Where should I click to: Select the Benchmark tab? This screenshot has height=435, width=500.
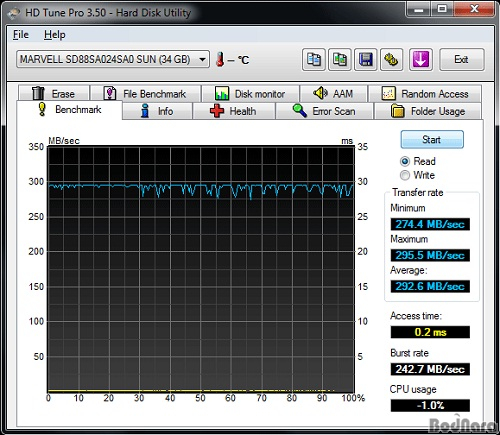69,109
